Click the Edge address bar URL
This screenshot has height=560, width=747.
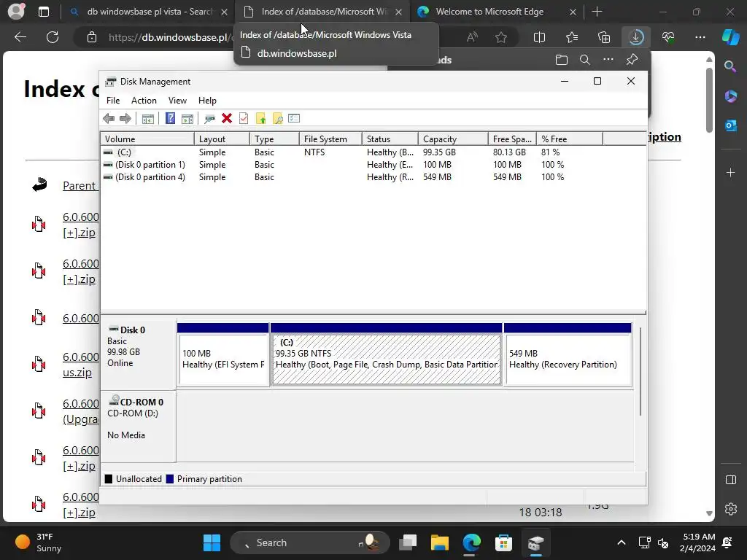(171, 37)
